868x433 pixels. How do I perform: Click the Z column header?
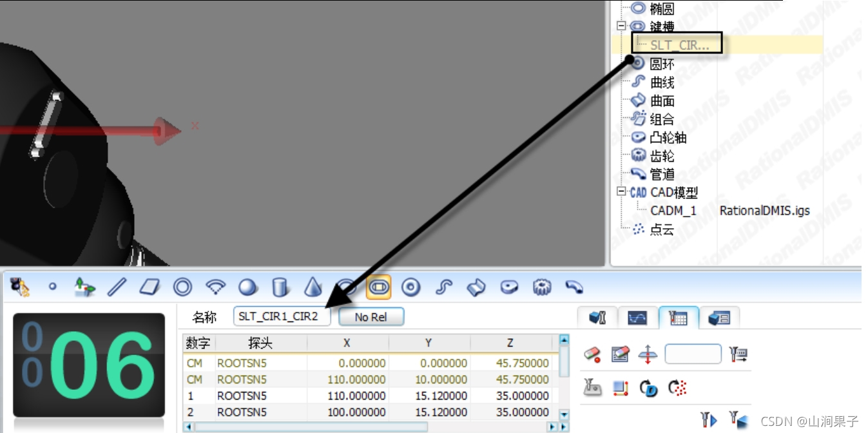click(510, 343)
